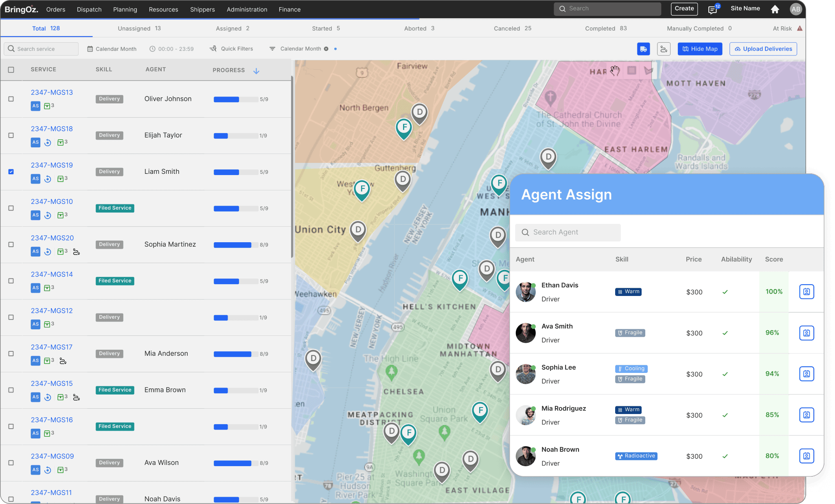Click the At Risk warning icon
Viewport: 835px width, 504px height.
pyautogui.click(x=800, y=28)
